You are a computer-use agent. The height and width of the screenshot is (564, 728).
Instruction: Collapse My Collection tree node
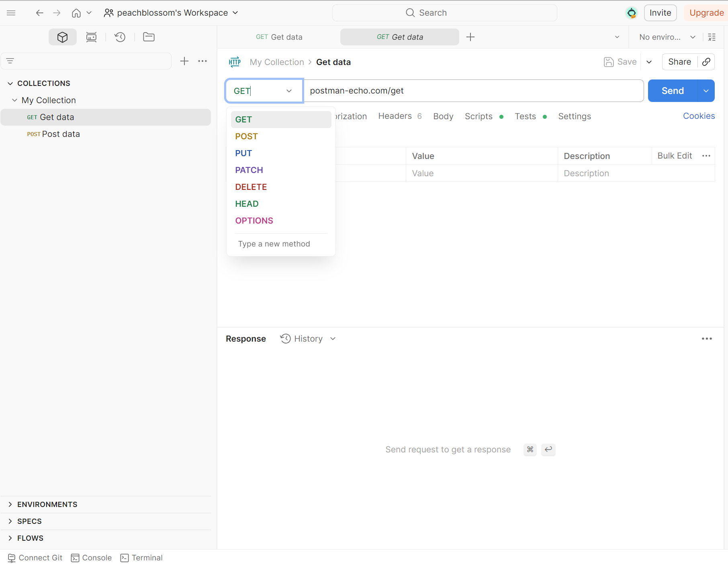tap(14, 100)
